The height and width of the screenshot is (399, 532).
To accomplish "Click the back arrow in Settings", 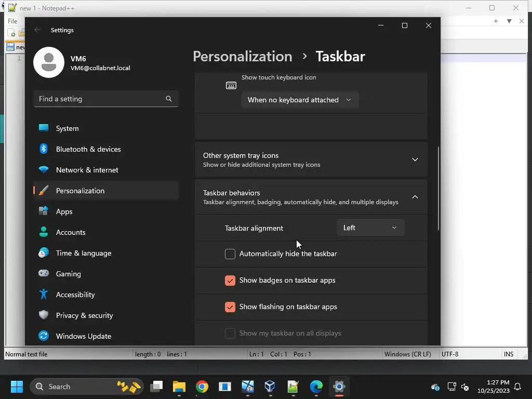I will point(37,30).
